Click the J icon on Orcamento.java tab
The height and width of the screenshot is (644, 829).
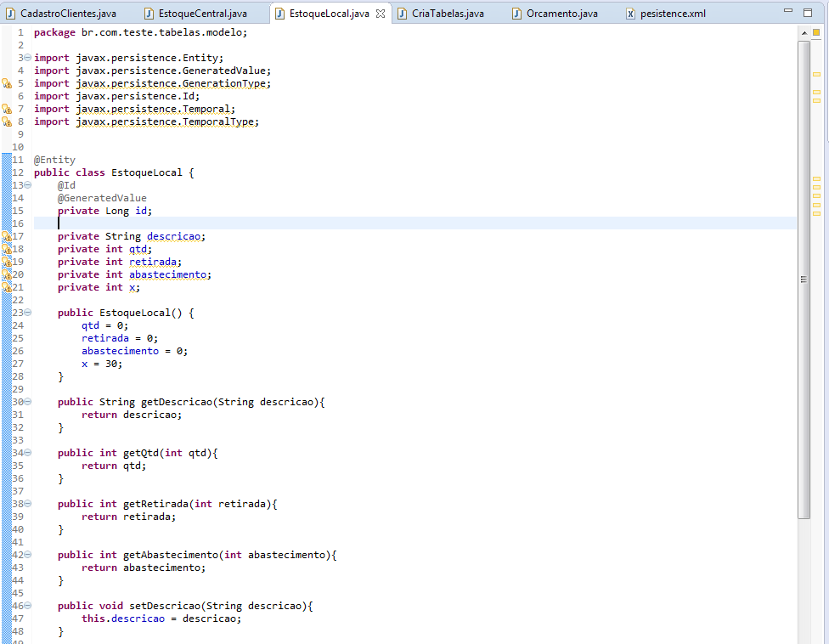click(x=516, y=14)
